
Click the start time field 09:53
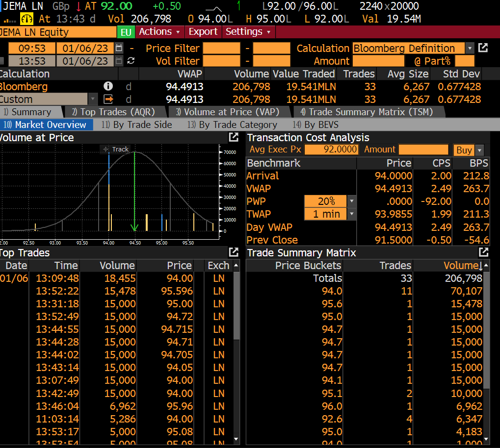point(32,49)
